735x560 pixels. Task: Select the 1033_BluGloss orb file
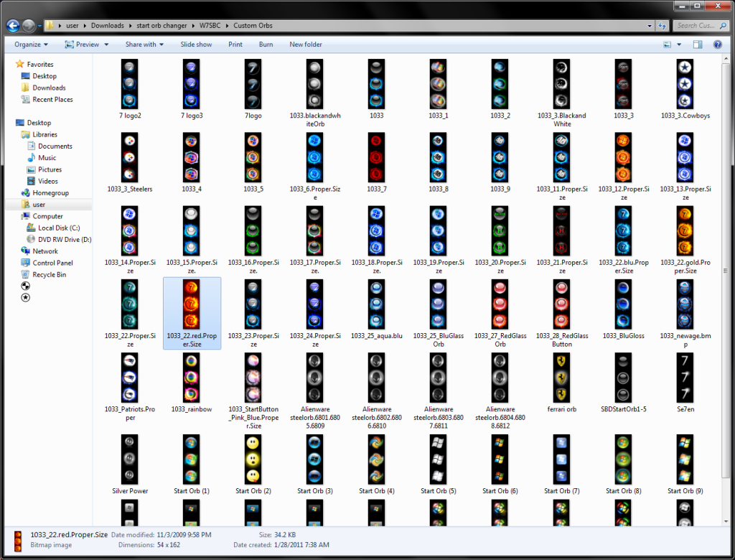(x=624, y=309)
